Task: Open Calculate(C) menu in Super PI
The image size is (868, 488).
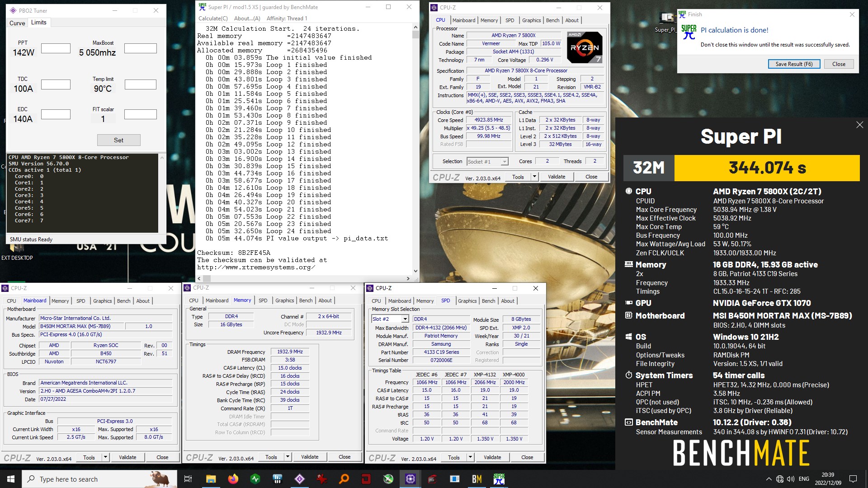Action: tap(213, 19)
